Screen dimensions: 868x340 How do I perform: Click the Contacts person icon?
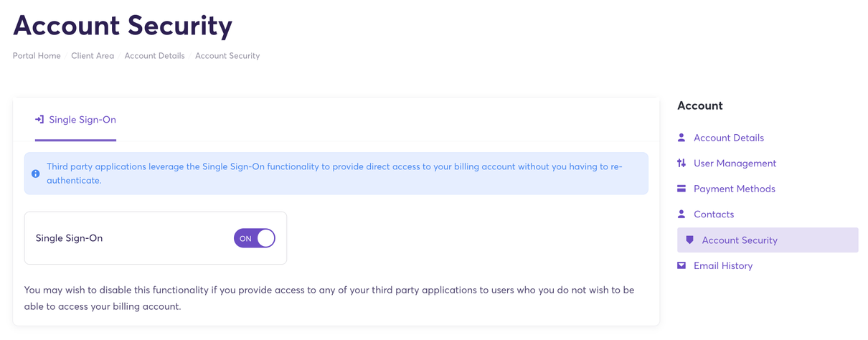tap(681, 214)
